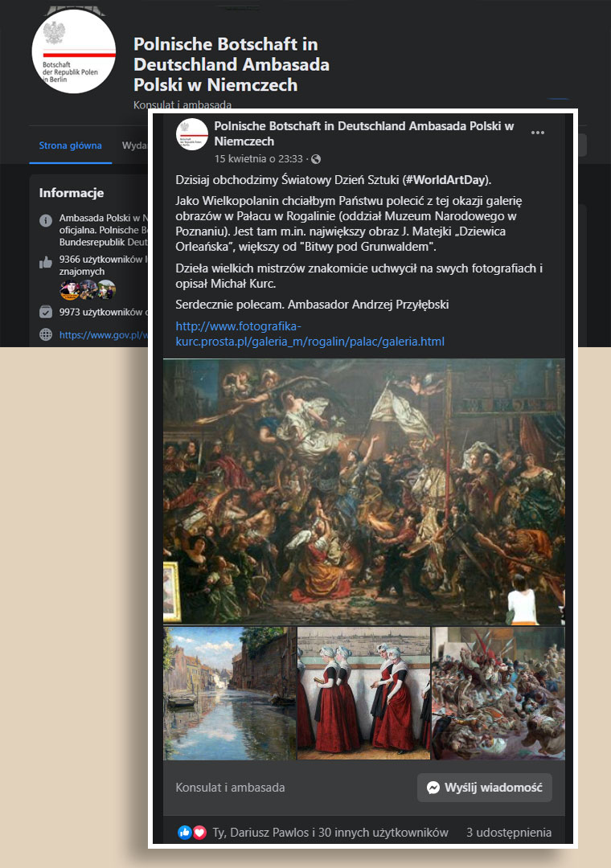611x868 pixels.
Task: Click the info circle icon in Informacje
Action: pos(46,220)
